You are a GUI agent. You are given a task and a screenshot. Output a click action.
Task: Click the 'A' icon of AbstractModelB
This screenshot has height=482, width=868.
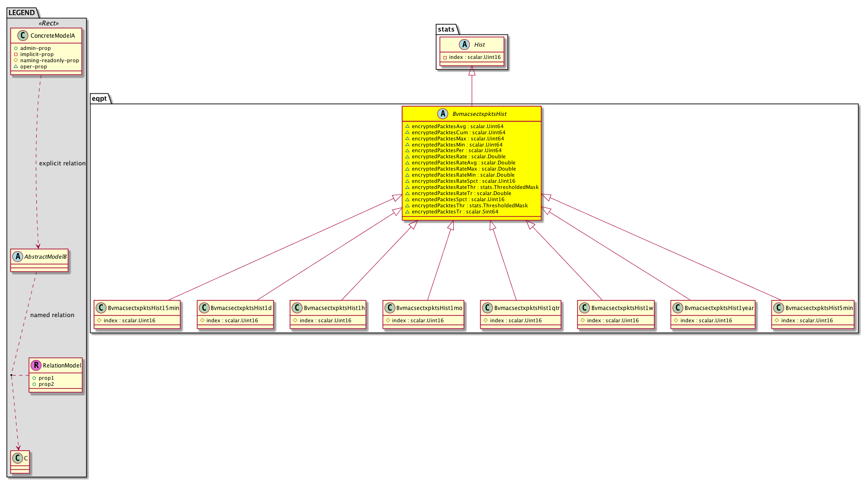(x=17, y=256)
